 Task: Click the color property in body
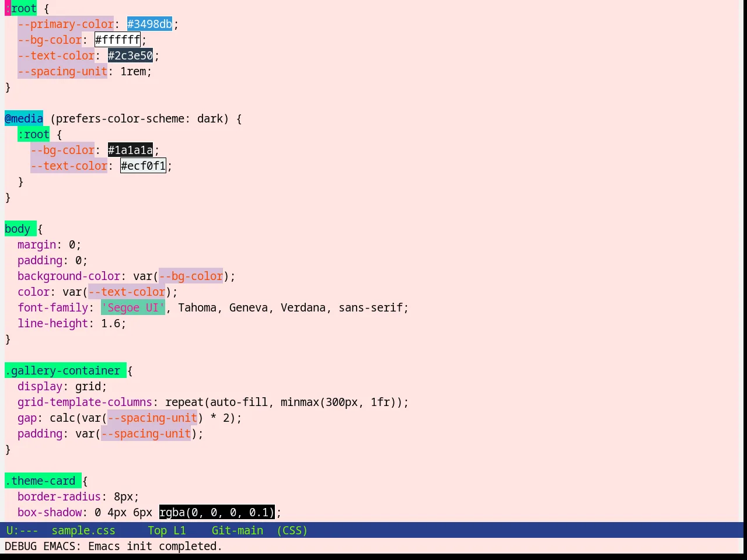[x=33, y=292]
